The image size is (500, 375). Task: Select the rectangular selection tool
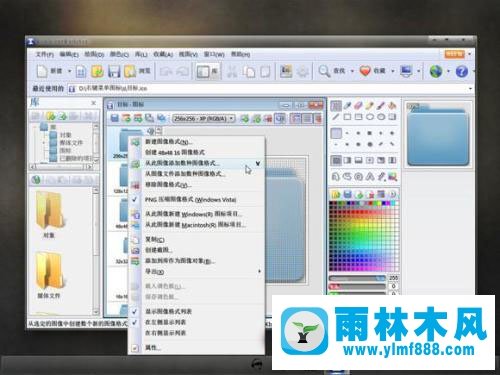pos(336,106)
